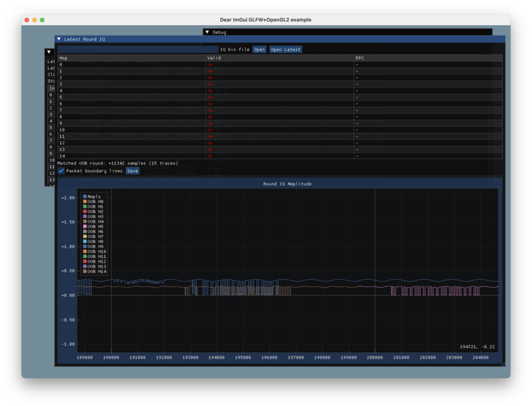Maximize the app with the green button
The width and height of the screenshot is (532, 406).
click(x=42, y=20)
